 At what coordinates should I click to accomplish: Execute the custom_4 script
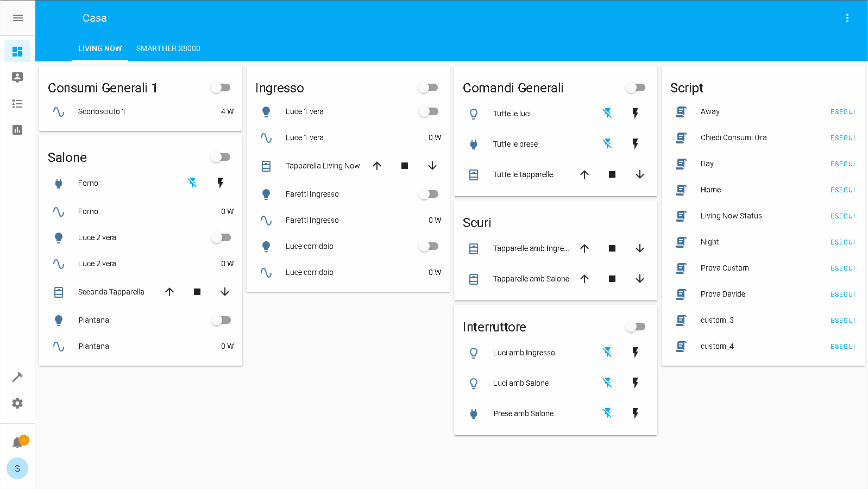click(842, 347)
